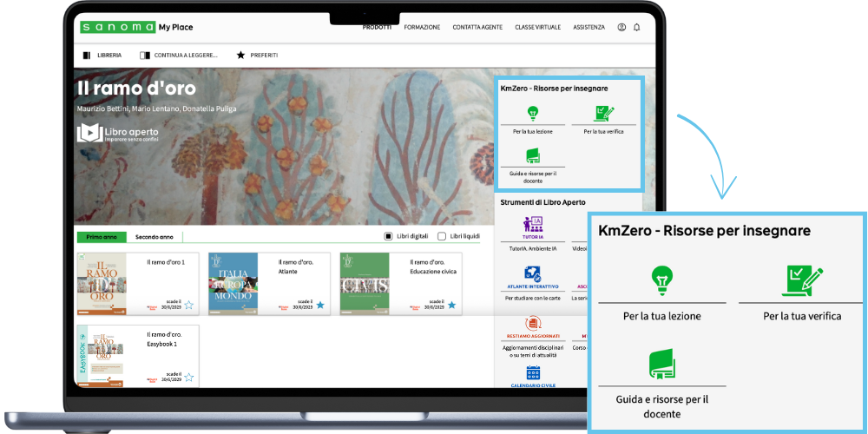Image resolution: width=868 pixels, height=434 pixels.
Task: Open the Tutor IA tool icon
Action: (533, 224)
